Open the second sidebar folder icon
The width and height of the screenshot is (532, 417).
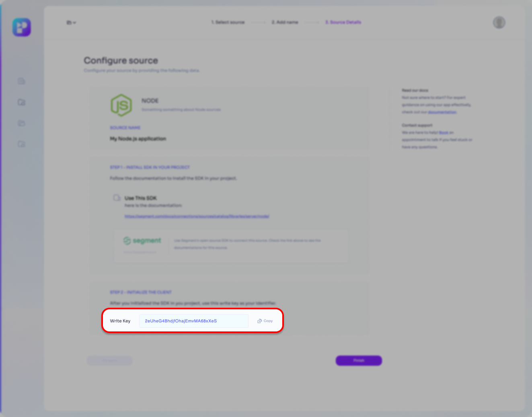coord(22,102)
